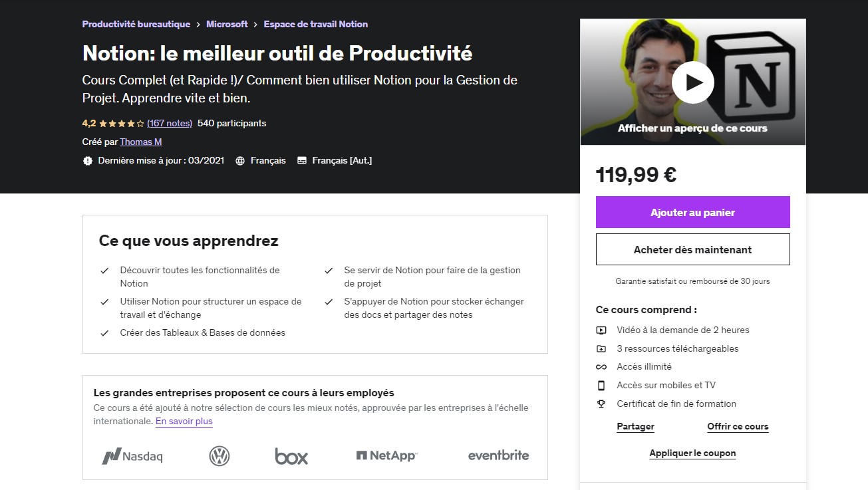Click the globe language icon
868x490 pixels.
pyautogui.click(x=240, y=161)
